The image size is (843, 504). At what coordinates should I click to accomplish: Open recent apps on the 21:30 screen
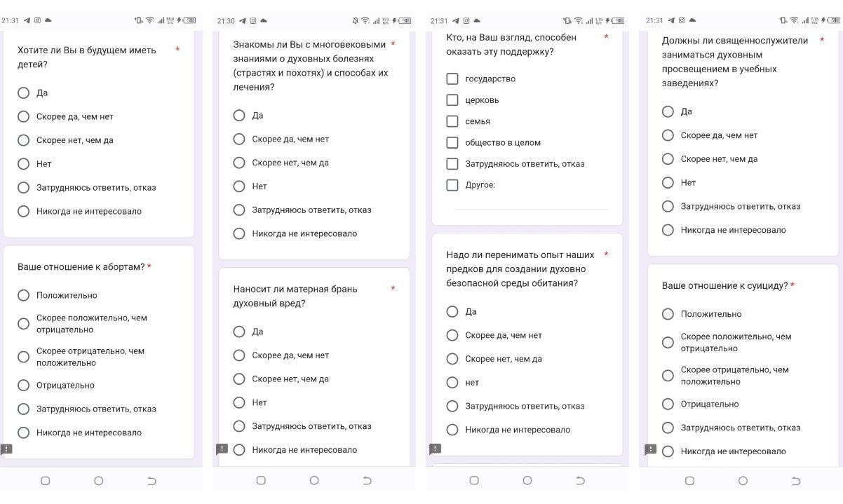click(261, 481)
